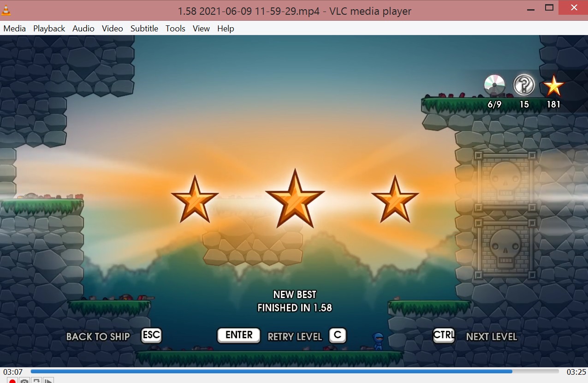Screen dimensions: 588x383
Task: Take a snapshot with camera button
Action: (24, 381)
